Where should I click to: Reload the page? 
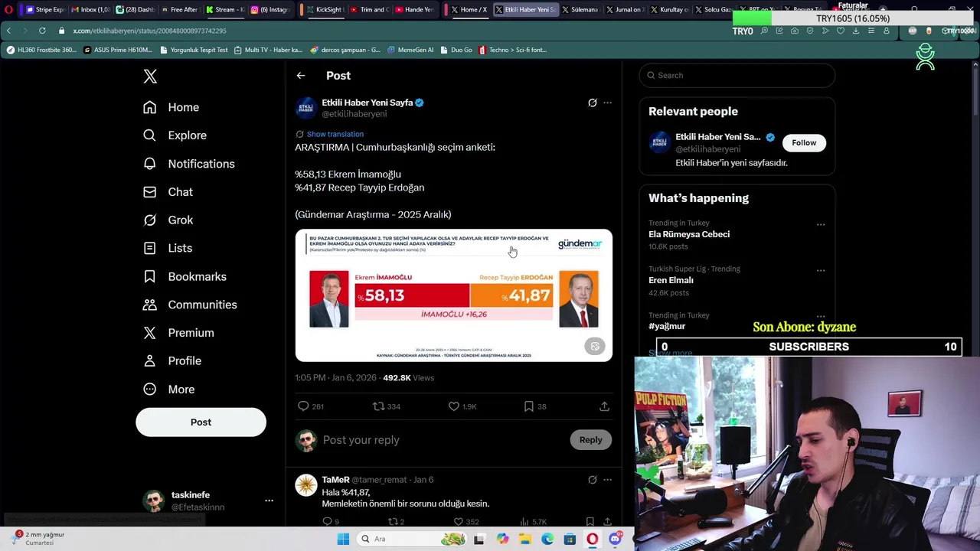pyautogui.click(x=42, y=31)
